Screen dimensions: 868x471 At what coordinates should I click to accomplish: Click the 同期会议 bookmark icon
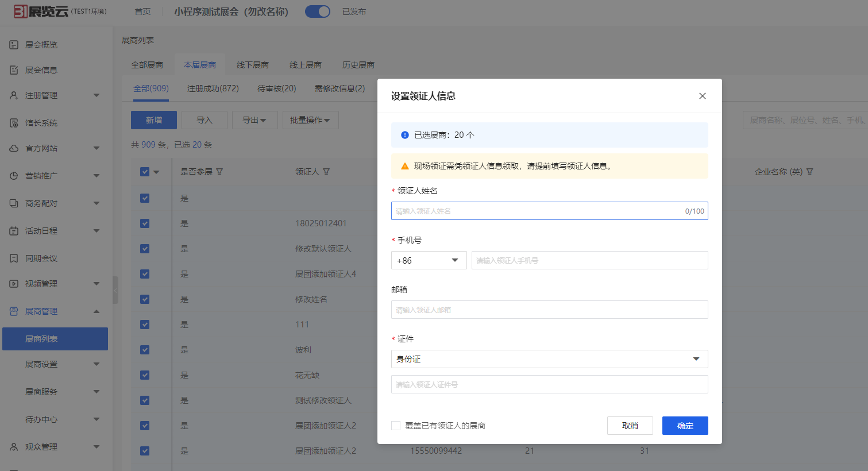(14, 258)
